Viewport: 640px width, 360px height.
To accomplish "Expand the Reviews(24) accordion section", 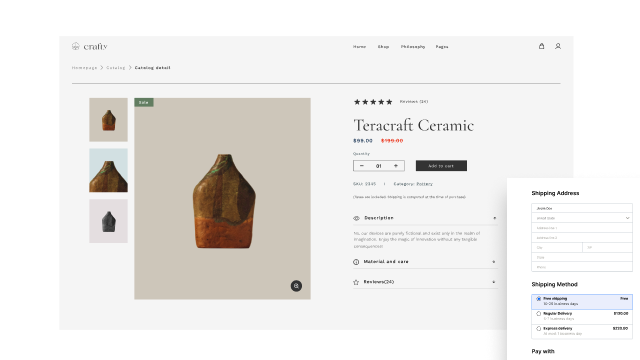I will tap(425, 282).
